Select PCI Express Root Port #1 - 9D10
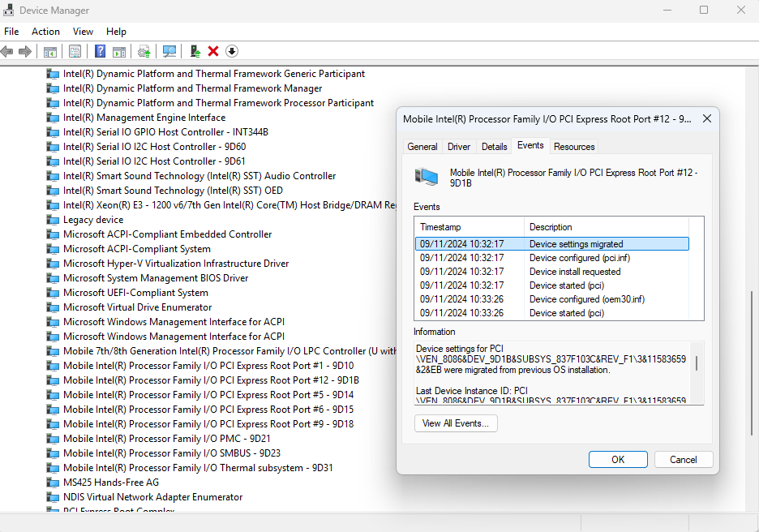759x532 pixels. pyautogui.click(x=208, y=366)
